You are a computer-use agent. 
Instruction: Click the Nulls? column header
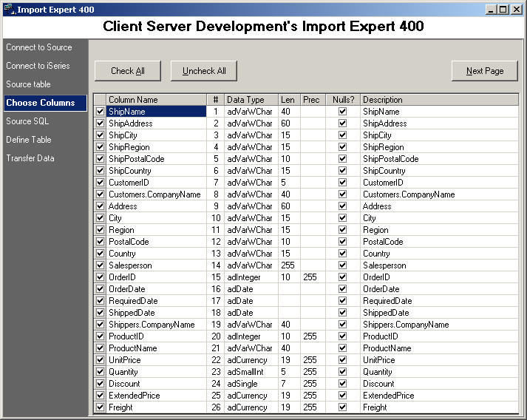pos(343,100)
